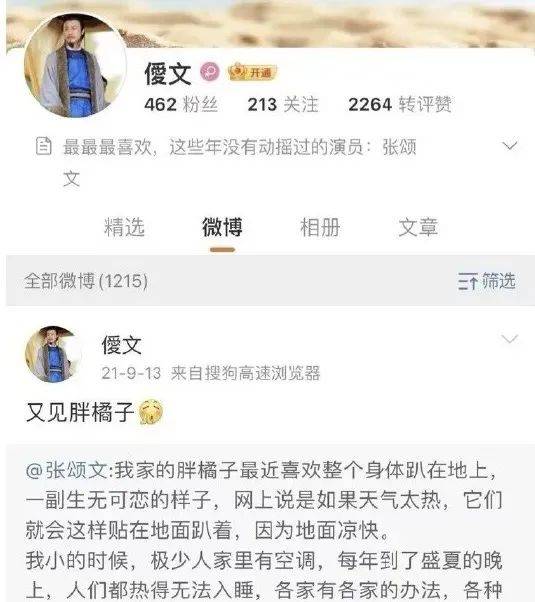The width and height of the screenshot is (535, 602).
Task: Switch to the 精选 tab
Action: (x=124, y=227)
